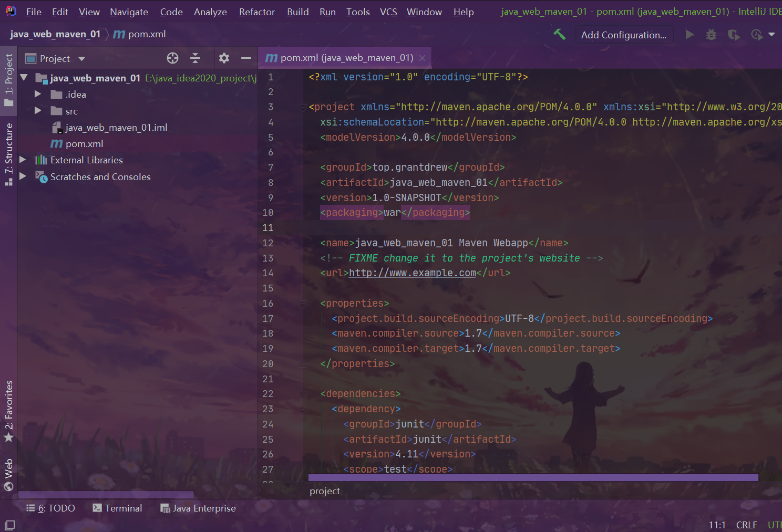Click pom.xml breadcrumb in navigation bar
The image size is (782, 532).
point(140,34)
